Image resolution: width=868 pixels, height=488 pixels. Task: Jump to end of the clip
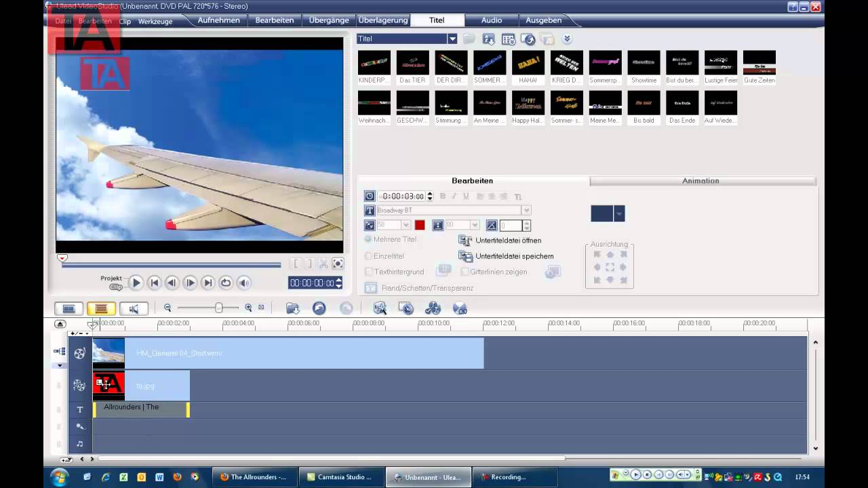coord(208,283)
